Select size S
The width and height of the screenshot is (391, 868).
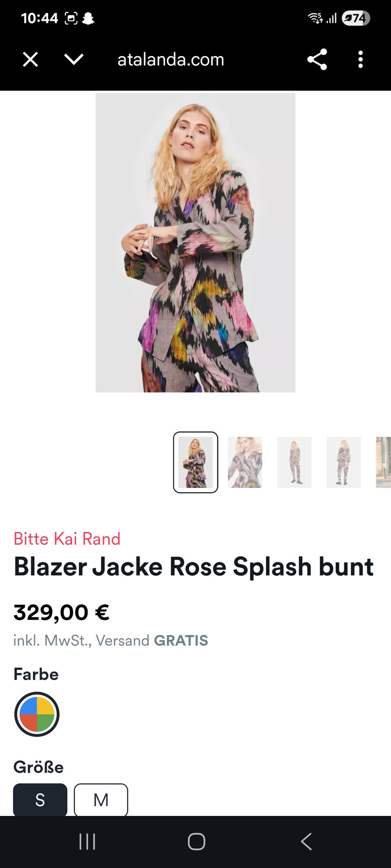coord(40,800)
